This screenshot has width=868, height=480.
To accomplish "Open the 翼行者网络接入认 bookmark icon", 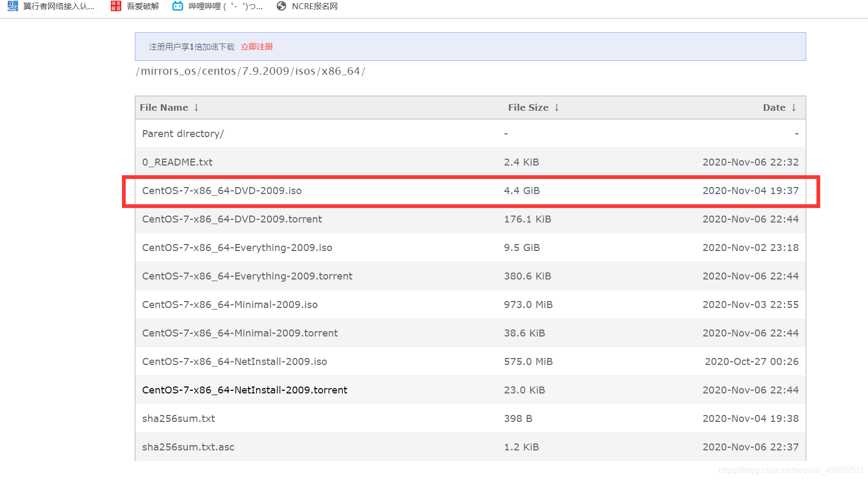I will [13, 6].
